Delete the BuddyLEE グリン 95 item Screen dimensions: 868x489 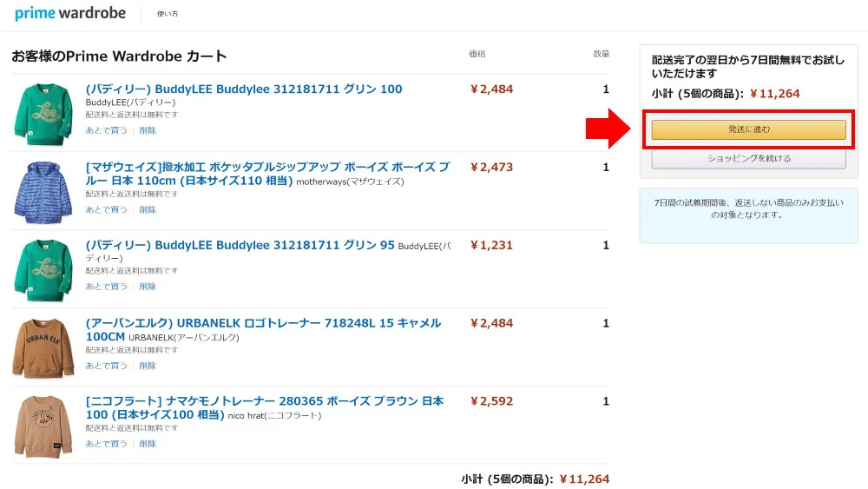pyautogui.click(x=148, y=287)
